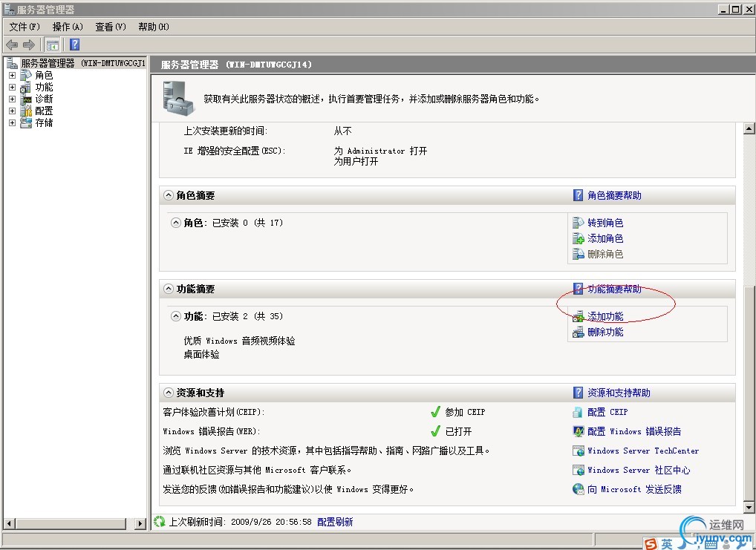This screenshot has width=756, height=550.
Task: Click the 已打开 status for Windows 错误报告
Action: coord(458,431)
